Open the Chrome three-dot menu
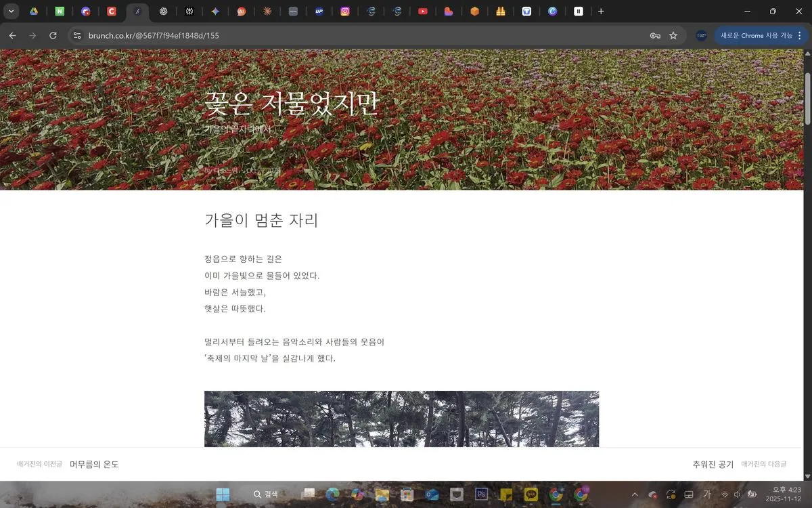The image size is (812, 508). pyautogui.click(x=800, y=35)
